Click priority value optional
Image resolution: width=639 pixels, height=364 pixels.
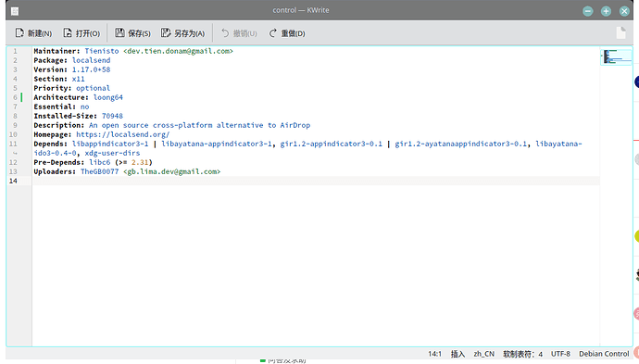(93, 88)
